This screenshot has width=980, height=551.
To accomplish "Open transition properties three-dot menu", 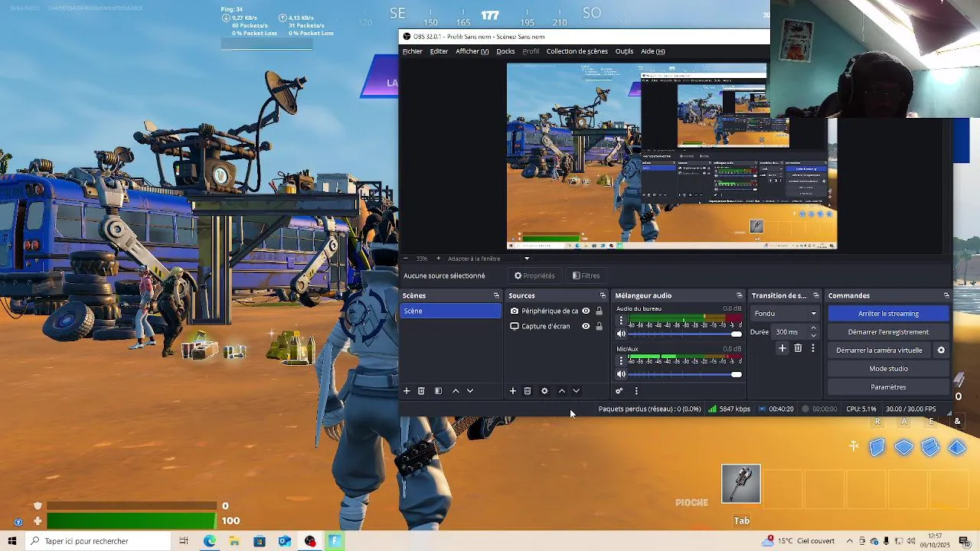I will coord(813,348).
